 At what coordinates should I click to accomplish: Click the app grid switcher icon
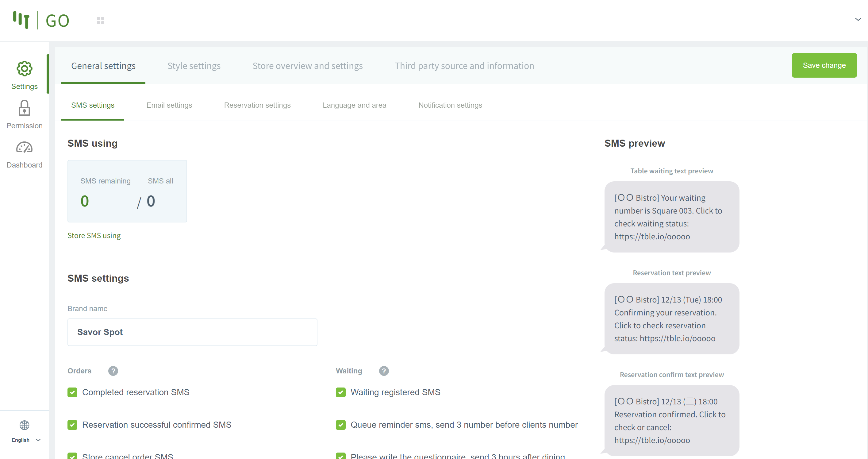pyautogui.click(x=100, y=21)
